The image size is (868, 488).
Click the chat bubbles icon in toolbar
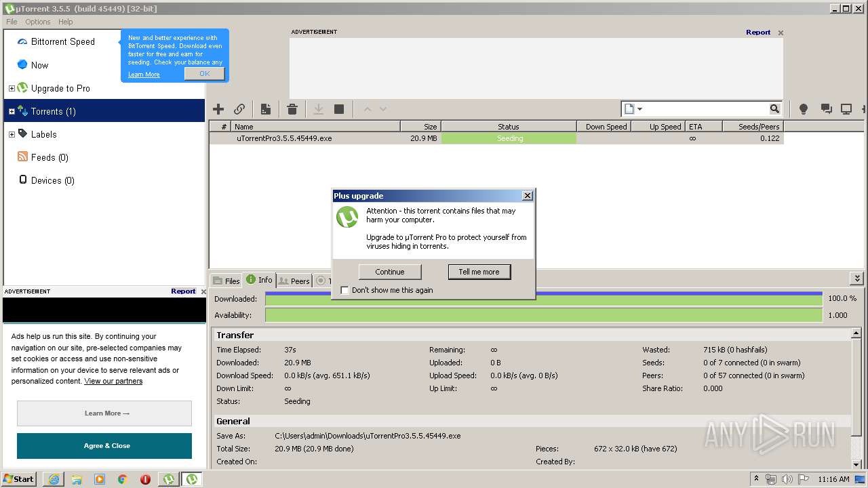point(826,109)
